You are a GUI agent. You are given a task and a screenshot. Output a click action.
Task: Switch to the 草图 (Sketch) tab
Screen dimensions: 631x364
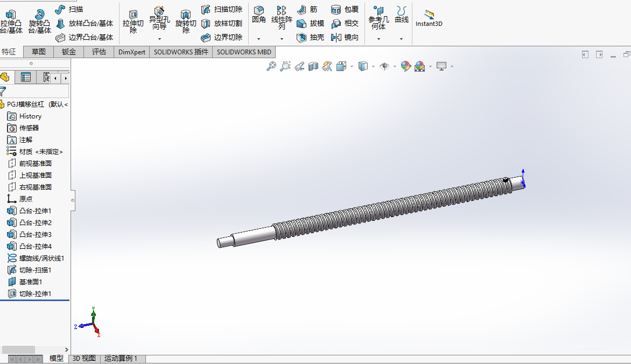coord(39,52)
